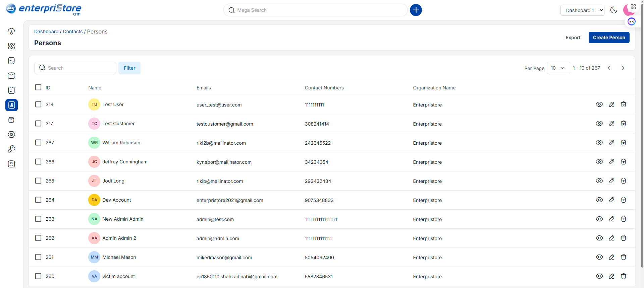Check the select-all checkbox in table header

point(38,87)
